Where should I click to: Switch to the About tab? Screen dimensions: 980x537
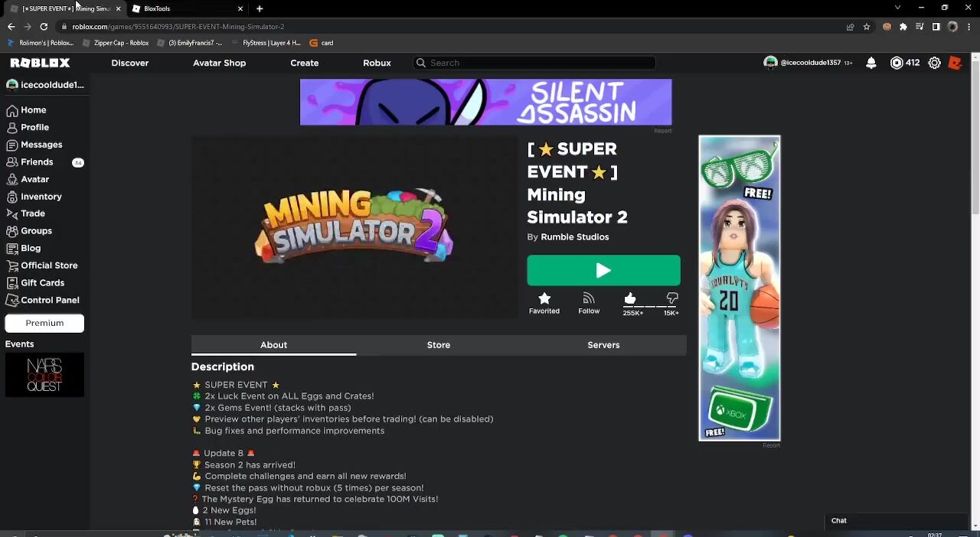coord(273,345)
